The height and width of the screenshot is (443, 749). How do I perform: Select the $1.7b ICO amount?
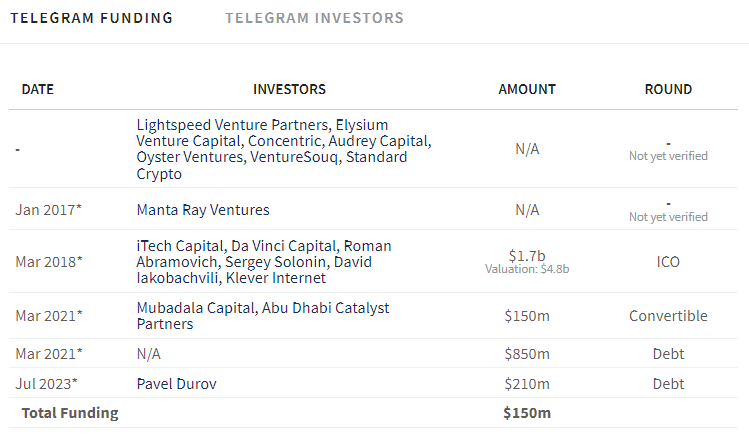(527, 256)
